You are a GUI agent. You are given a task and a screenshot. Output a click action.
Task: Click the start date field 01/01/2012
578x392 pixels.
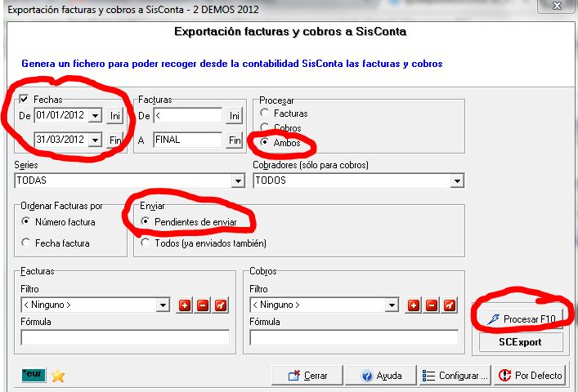pyautogui.click(x=61, y=115)
